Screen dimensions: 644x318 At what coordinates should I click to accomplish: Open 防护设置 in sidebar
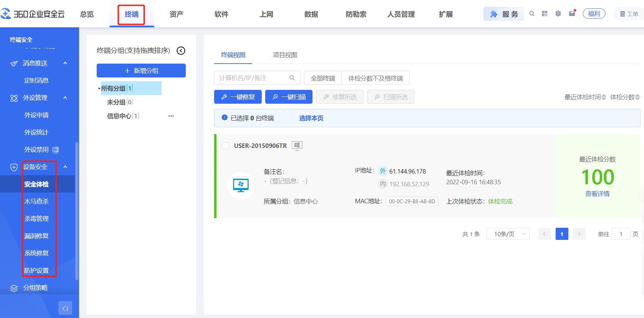click(37, 271)
